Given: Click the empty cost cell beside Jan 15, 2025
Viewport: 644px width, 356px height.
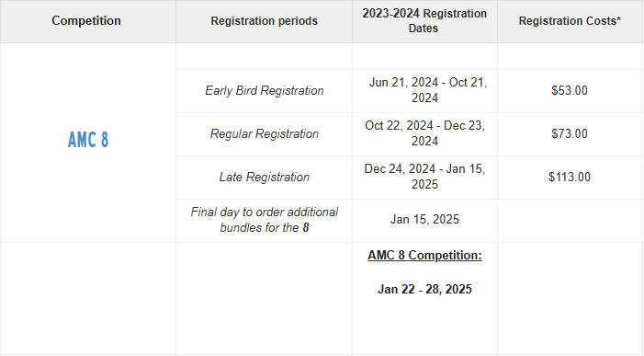Looking at the screenshot, I should (x=570, y=221).
